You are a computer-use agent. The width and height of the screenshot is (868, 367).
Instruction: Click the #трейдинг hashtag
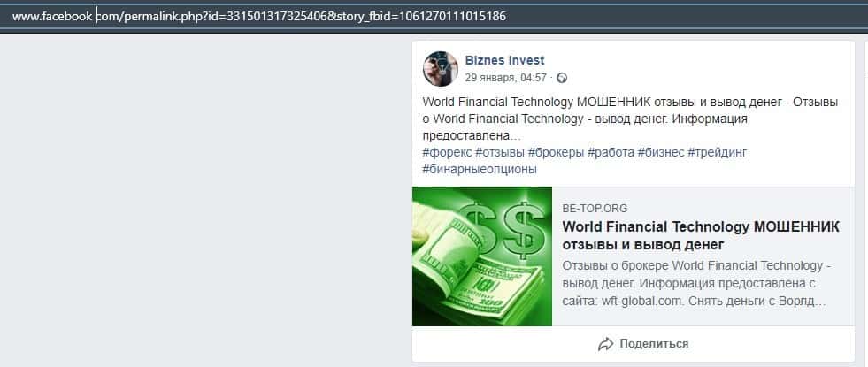[x=718, y=152]
